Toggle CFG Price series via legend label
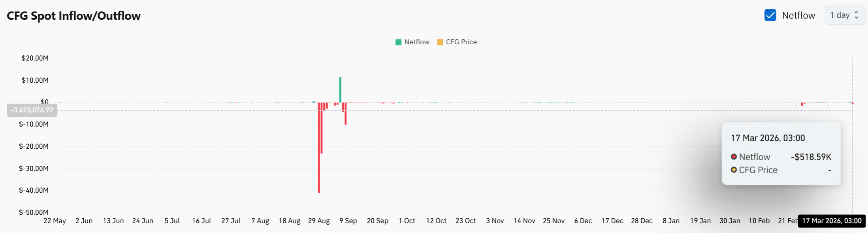Image resolution: width=868 pixels, height=233 pixels. tap(461, 42)
